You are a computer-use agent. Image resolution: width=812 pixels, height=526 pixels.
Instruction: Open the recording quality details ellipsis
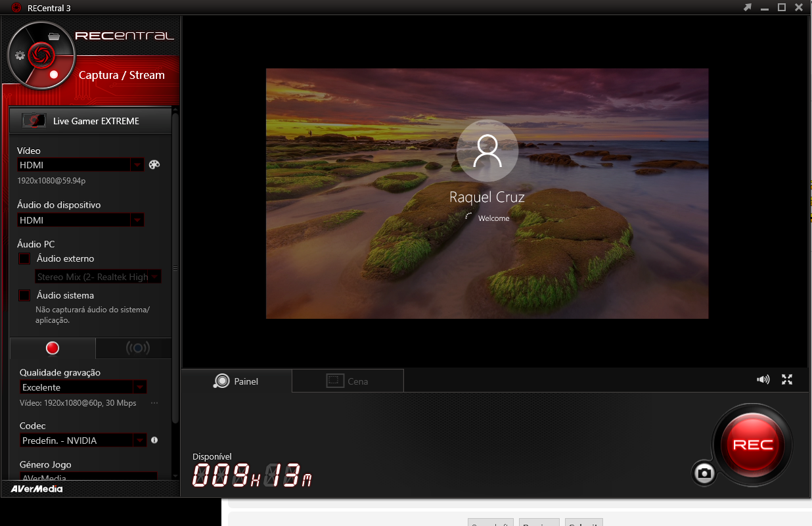tap(154, 403)
